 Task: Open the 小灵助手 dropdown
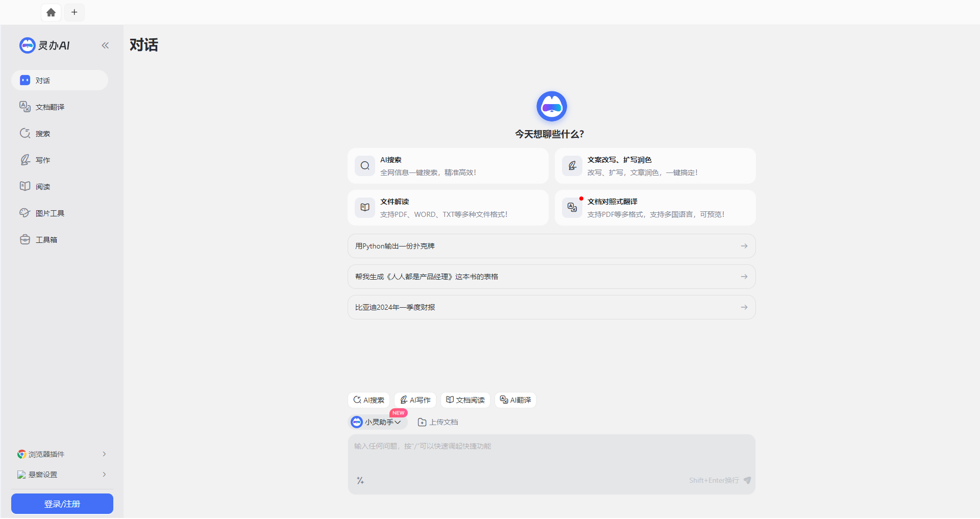click(378, 422)
